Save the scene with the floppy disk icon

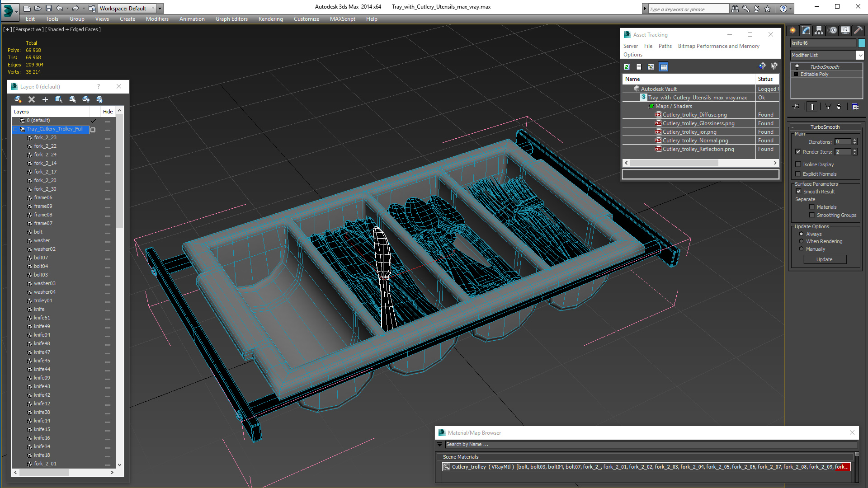[x=49, y=8]
